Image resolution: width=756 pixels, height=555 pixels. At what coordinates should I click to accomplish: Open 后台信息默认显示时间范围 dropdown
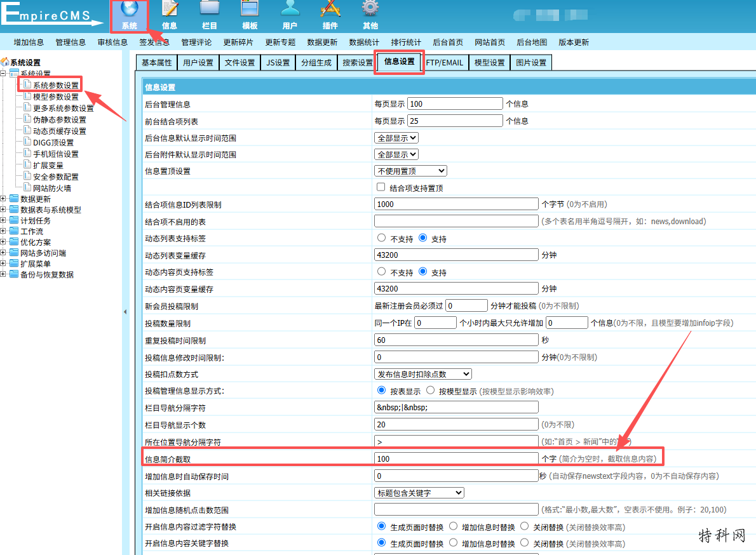[396, 138]
